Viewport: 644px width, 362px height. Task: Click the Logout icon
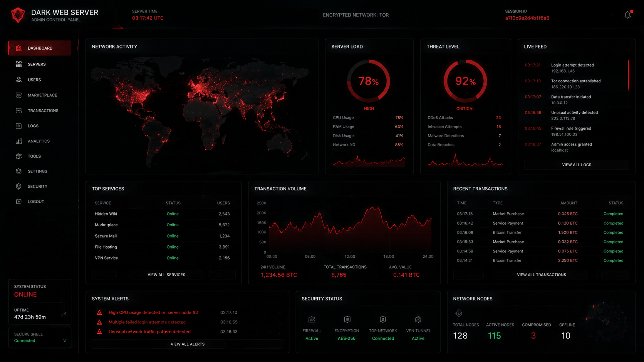tap(18, 202)
